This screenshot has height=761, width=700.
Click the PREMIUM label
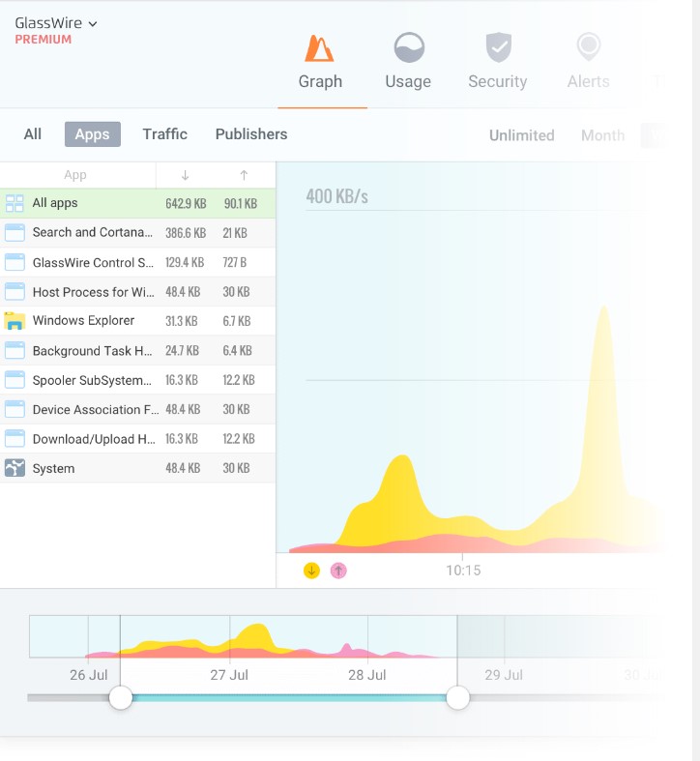point(44,40)
